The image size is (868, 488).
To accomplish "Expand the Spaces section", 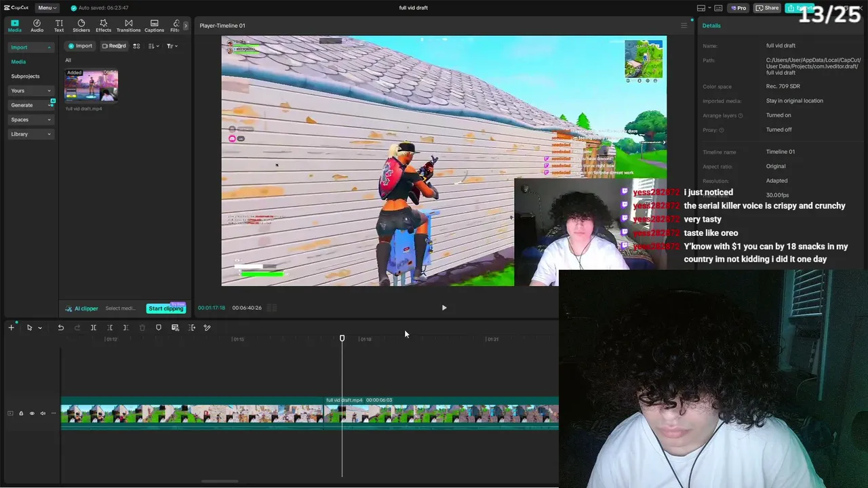I will pos(31,120).
